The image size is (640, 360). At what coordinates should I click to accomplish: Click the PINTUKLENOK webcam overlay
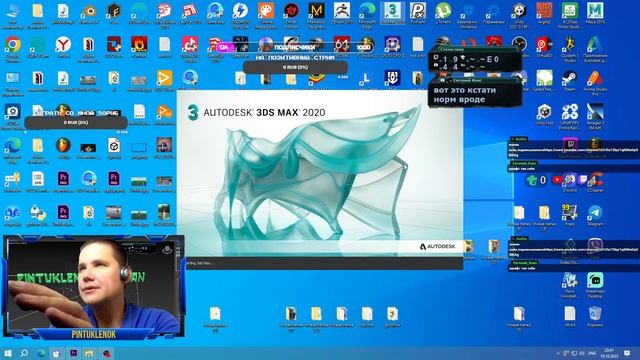94,287
